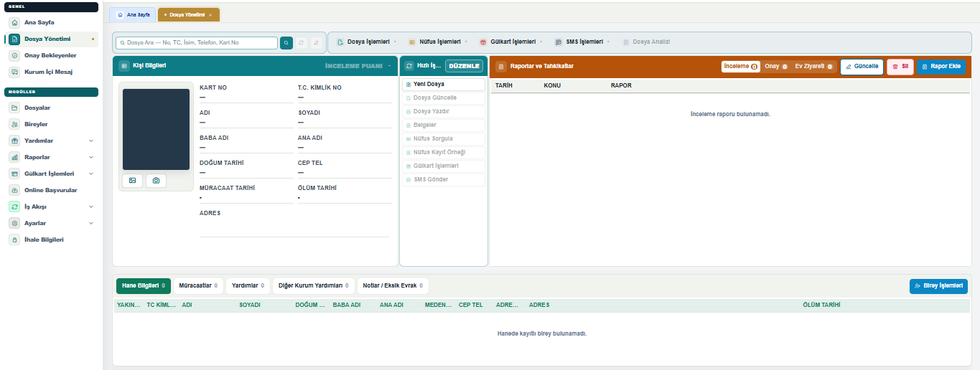Screen dimensions: 980x370
Task: Expand İş Akışı sidebar submenu
Action: pos(91,207)
